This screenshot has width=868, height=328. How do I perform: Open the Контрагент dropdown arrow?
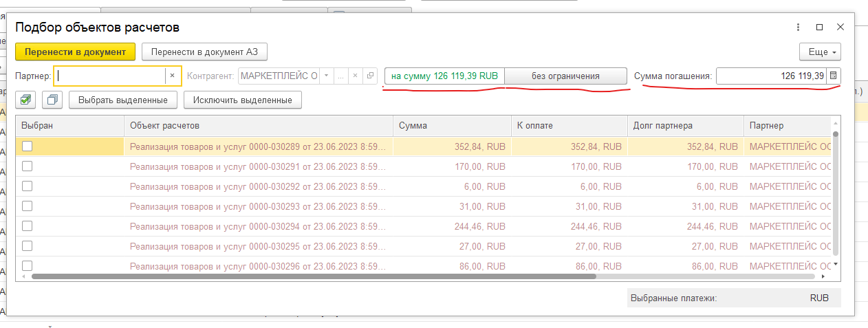point(326,76)
